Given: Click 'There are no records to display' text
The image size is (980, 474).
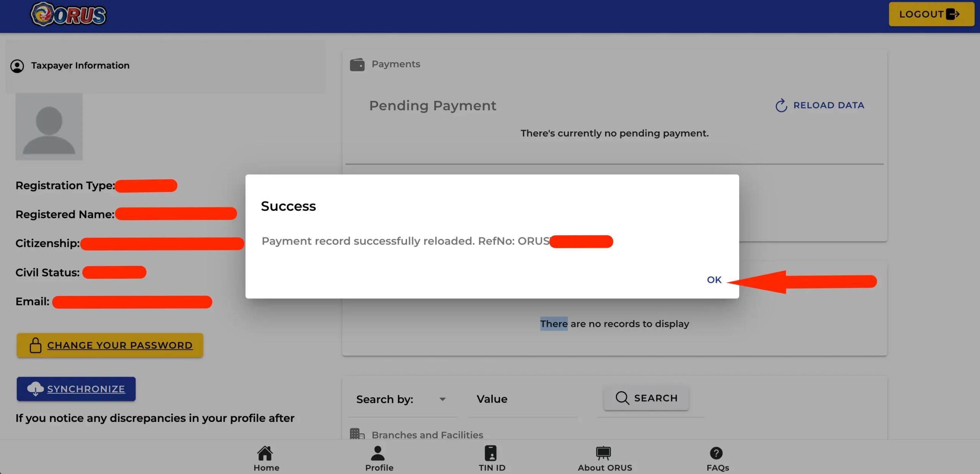Looking at the screenshot, I should pos(614,324).
